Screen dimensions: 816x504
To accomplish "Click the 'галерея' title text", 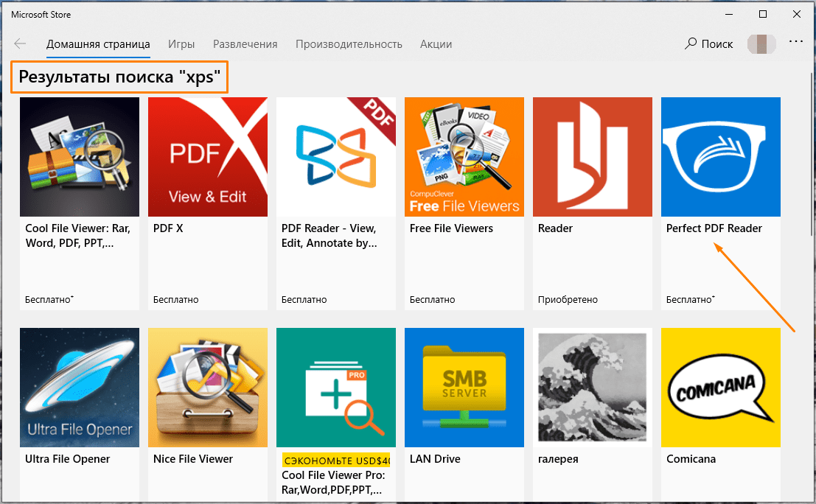I will coord(558,460).
